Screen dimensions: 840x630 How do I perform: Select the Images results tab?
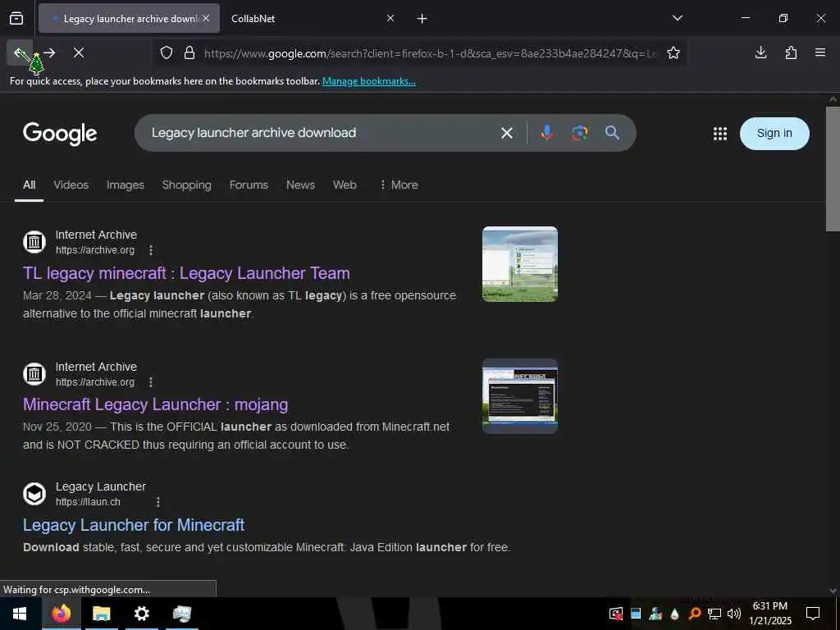click(126, 185)
